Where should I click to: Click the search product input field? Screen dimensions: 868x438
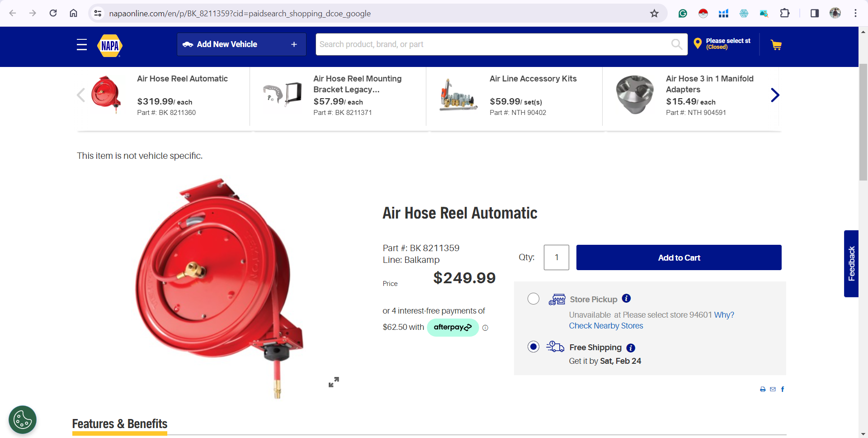click(493, 44)
